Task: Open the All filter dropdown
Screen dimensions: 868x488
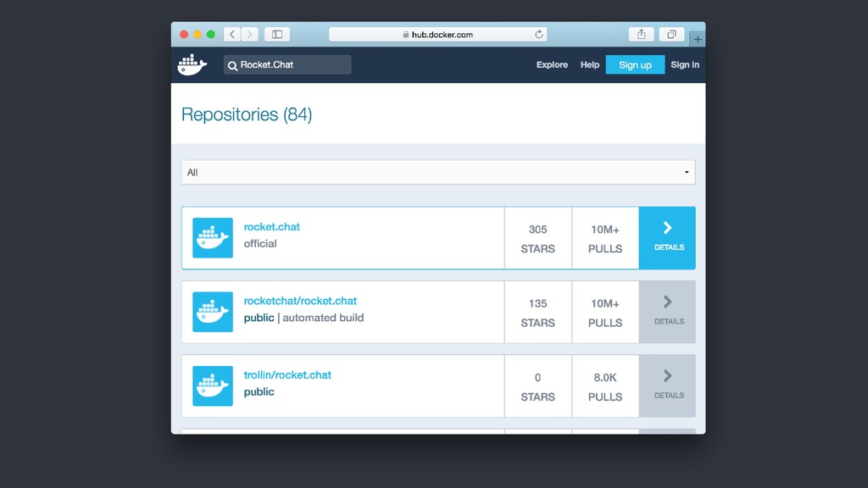Action: click(438, 172)
